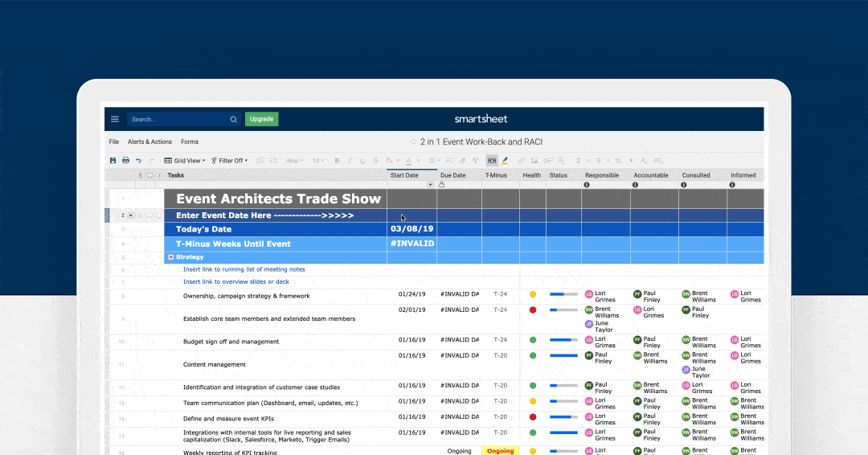Undo the last action
Screen dimensions: 868x455
138,161
